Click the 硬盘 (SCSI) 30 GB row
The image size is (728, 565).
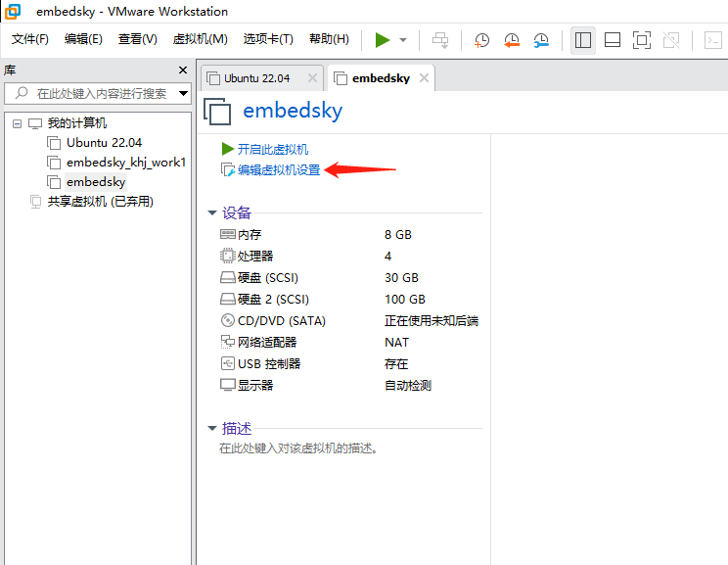(x=350, y=278)
